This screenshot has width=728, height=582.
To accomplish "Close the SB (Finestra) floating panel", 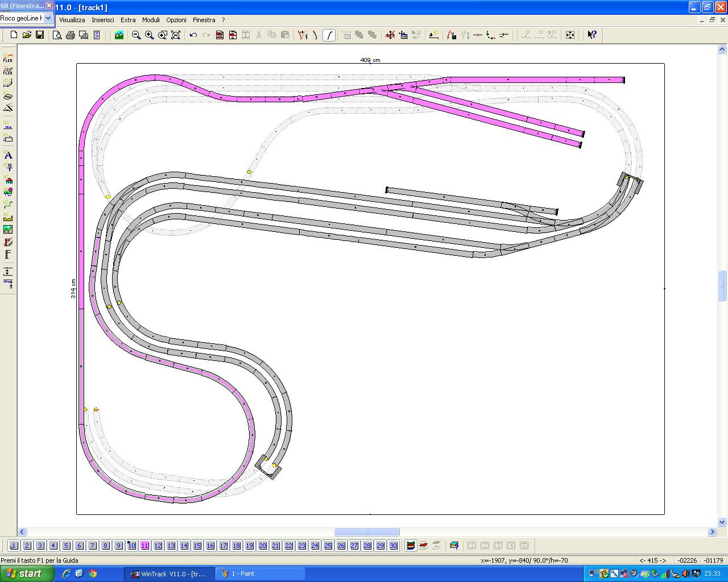I will tap(49, 5).
